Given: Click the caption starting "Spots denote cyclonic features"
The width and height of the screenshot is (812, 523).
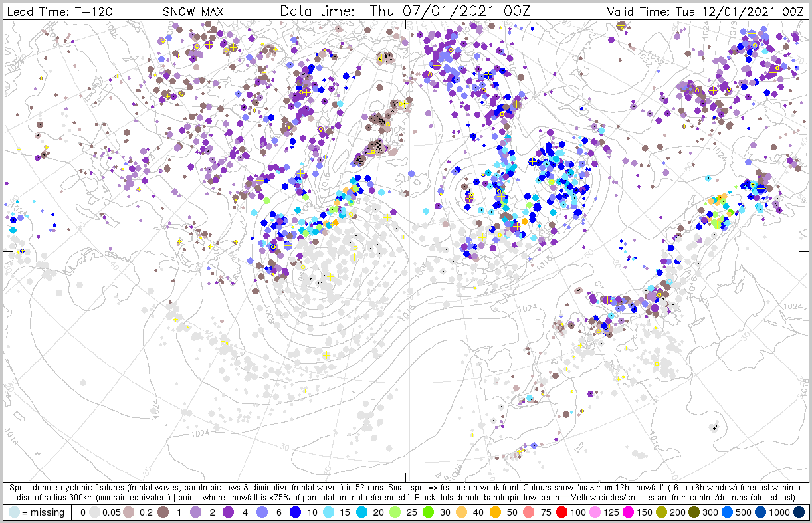Looking at the screenshot, I should pyautogui.click(x=405, y=492).
